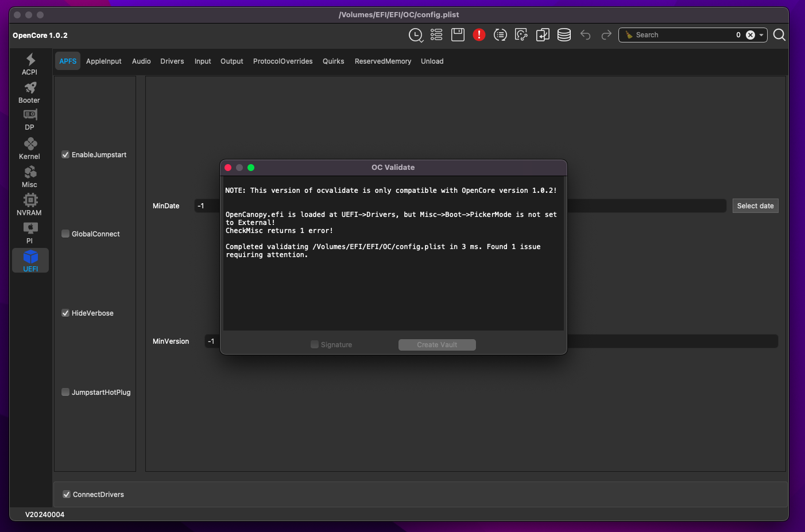Viewport: 805px width, 532px height.
Task: Open the Kernel section in sidebar
Action: pyautogui.click(x=30, y=148)
